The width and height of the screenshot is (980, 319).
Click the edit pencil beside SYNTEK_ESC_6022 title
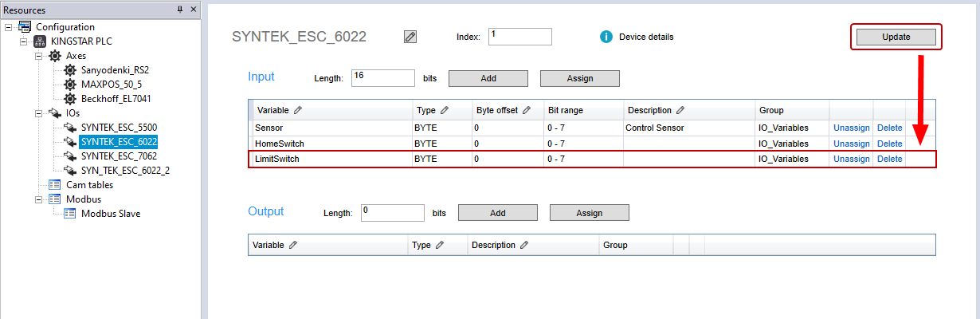click(x=410, y=37)
